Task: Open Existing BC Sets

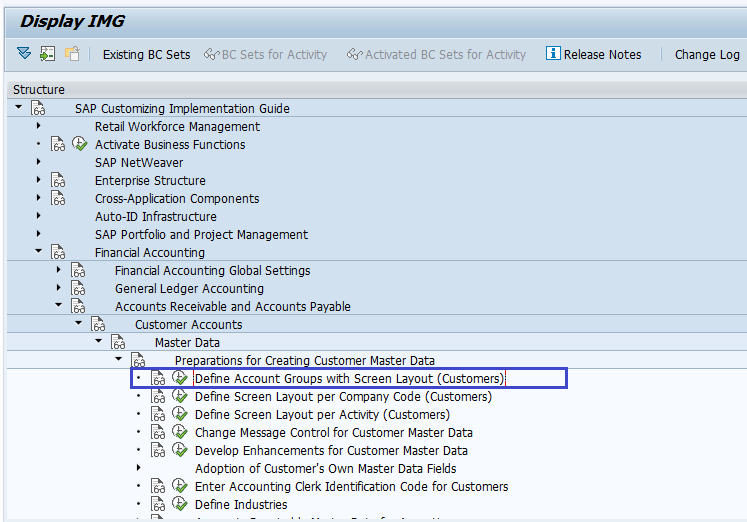Action: tap(146, 55)
